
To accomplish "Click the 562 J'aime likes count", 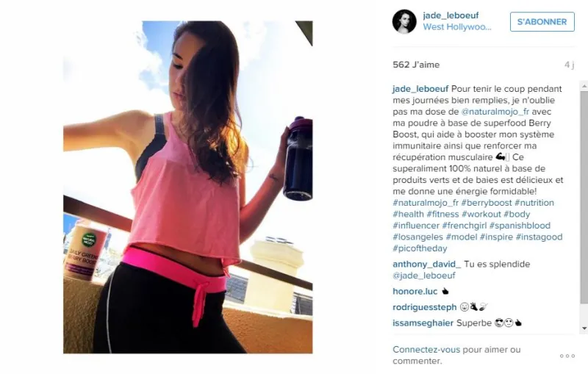I will (x=416, y=65).
